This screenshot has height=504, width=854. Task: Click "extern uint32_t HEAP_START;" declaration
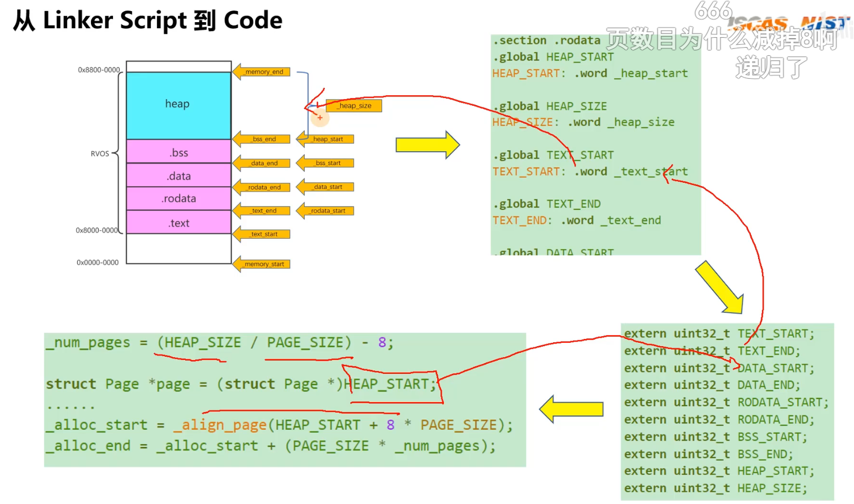719,471
